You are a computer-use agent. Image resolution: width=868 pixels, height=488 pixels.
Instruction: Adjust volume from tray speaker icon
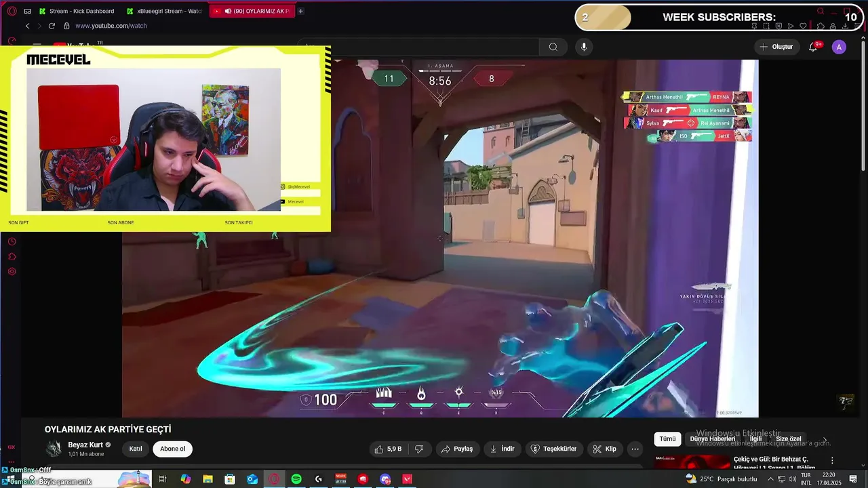pyautogui.click(x=791, y=479)
